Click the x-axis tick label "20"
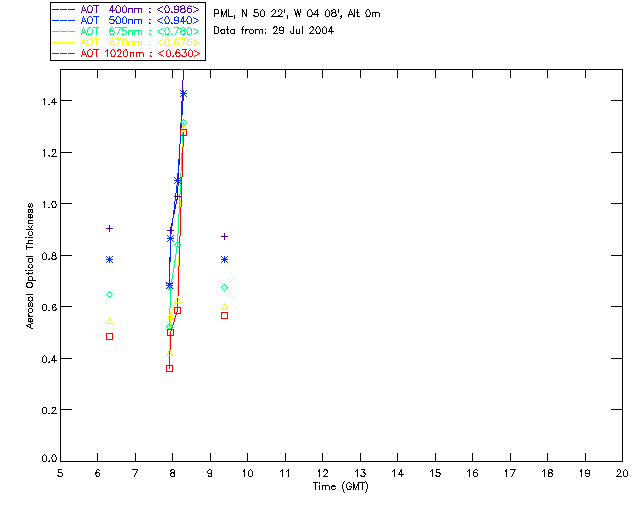The height and width of the screenshot is (512, 640). tap(622, 474)
